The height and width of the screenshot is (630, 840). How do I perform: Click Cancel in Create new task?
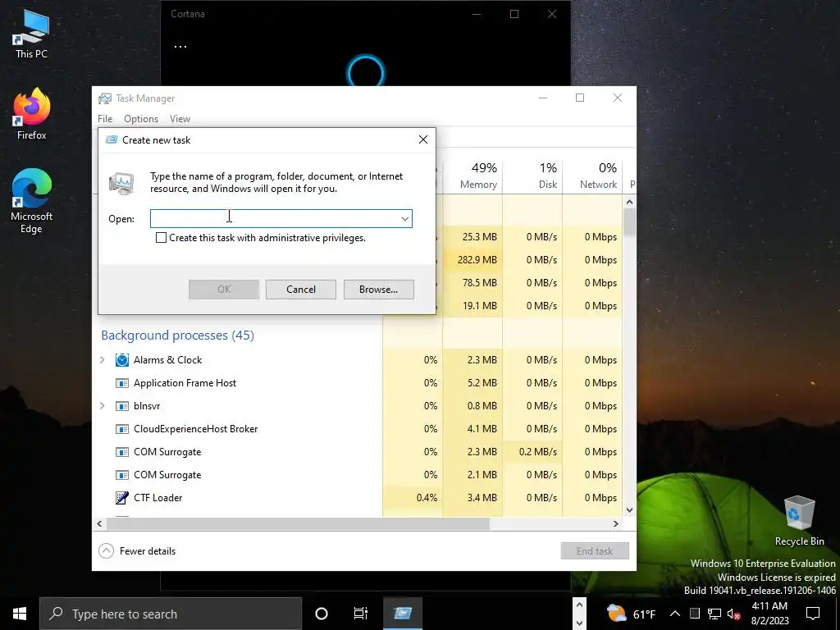click(300, 290)
